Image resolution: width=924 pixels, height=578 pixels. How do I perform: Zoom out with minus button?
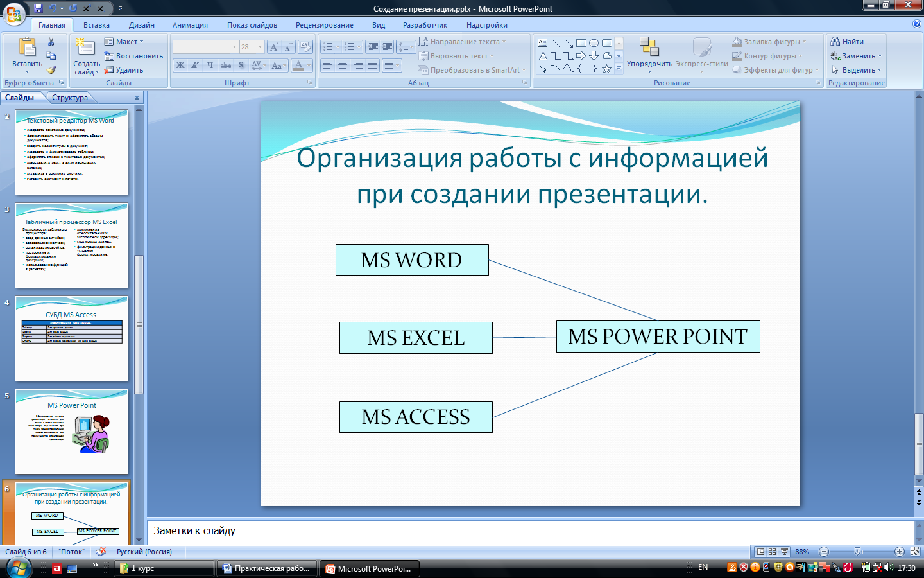click(824, 552)
